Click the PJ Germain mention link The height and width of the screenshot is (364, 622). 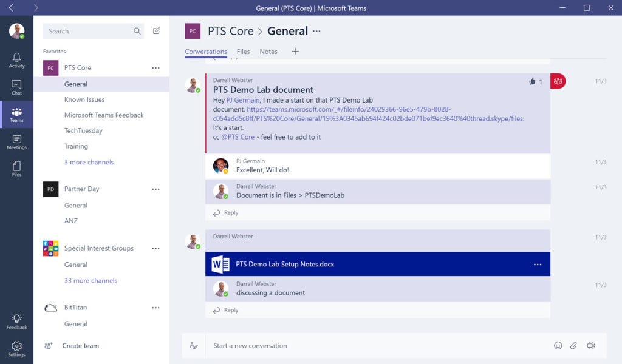point(243,100)
